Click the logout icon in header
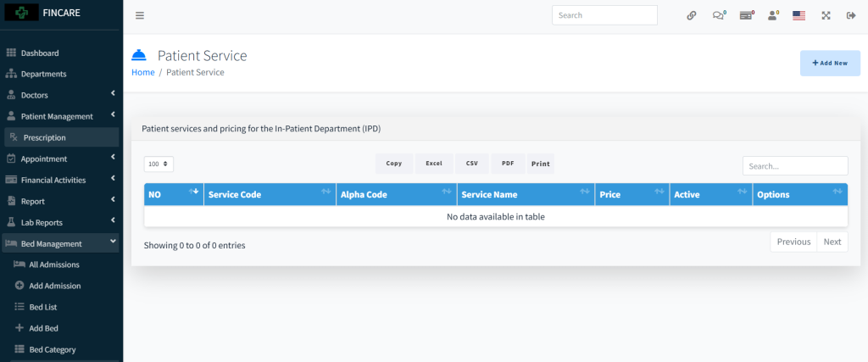 coord(851,15)
